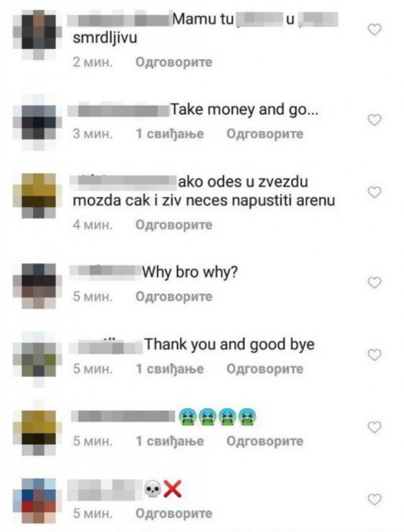
Task: Open blurred username of skull emoji commenter
Action: click(x=105, y=489)
